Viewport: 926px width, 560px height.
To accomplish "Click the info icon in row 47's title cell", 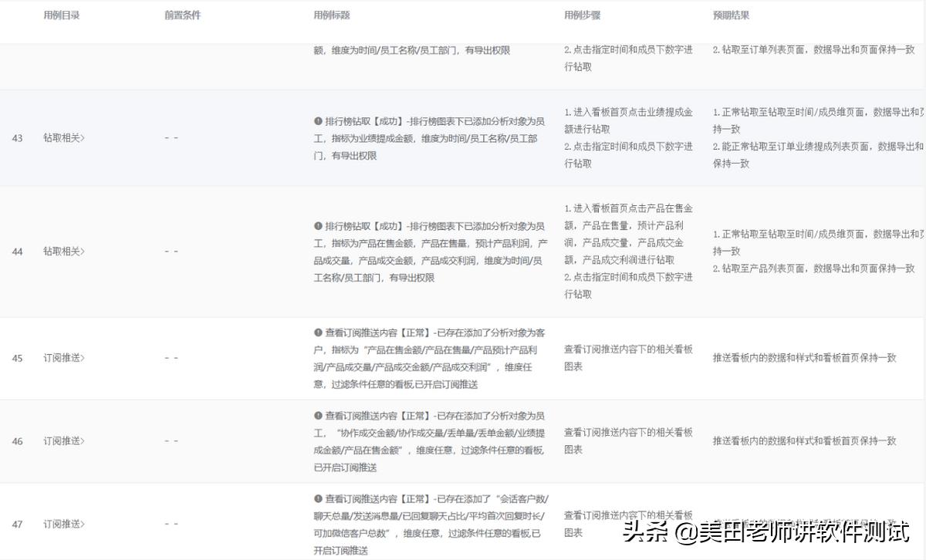I will [x=318, y=498].
